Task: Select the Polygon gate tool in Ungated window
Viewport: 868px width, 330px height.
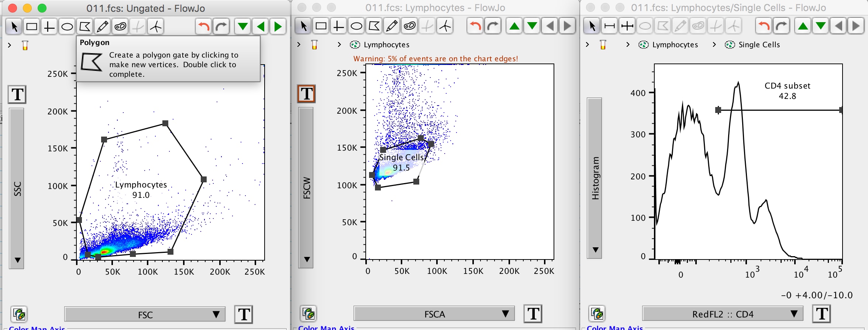Action: point(85,27)
